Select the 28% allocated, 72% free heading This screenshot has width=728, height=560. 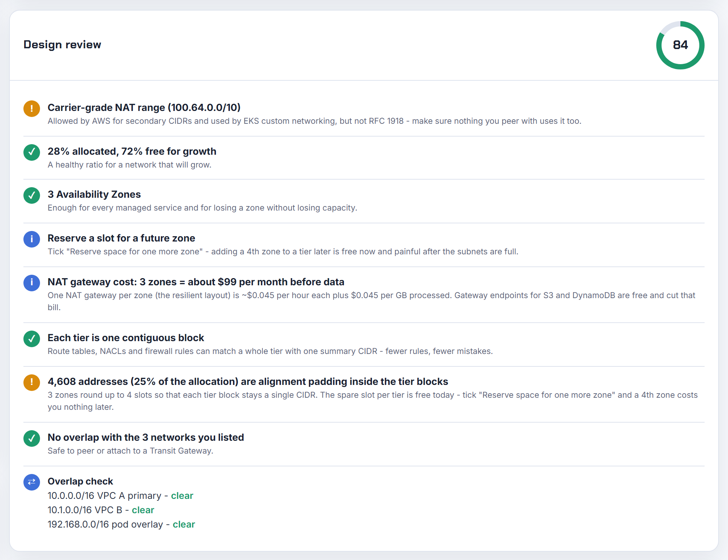point(132,151)
